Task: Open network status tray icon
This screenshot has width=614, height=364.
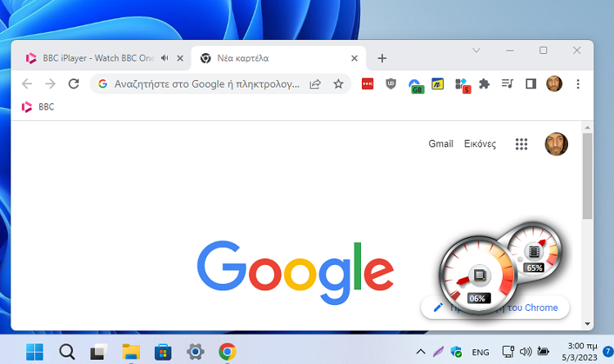Action: (508, 352)
